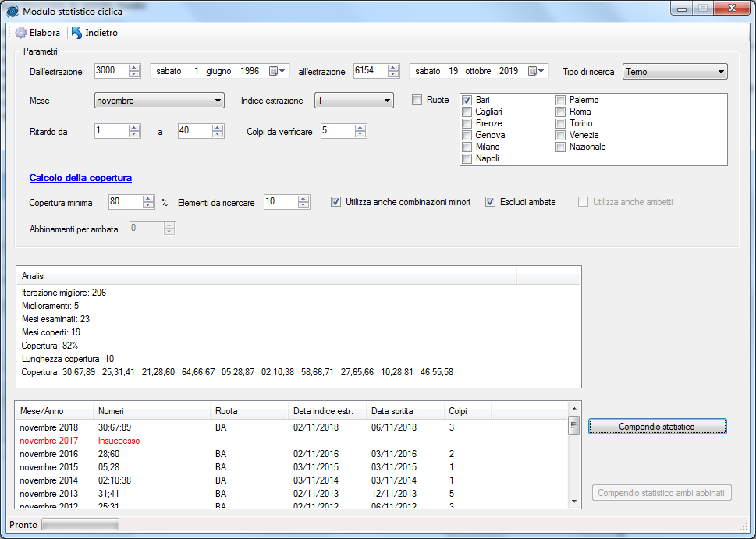756x539 pixels.
Task: Follow the Calcolo della copertura link
Action: coord(80,178)
